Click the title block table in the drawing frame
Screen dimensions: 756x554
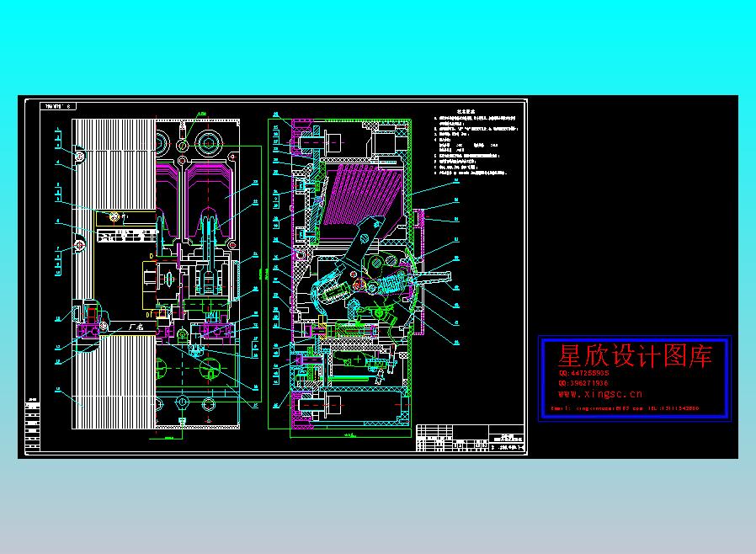click(x=470, y=438)
